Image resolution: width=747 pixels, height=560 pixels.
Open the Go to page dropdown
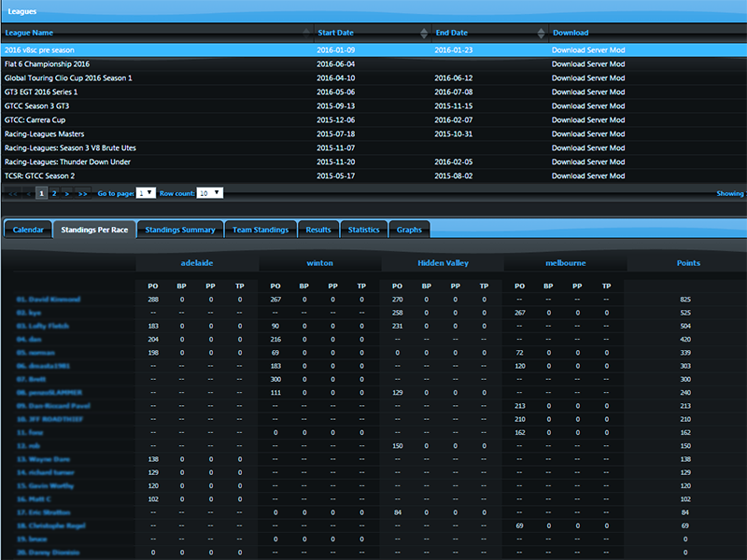click(x=146, y=193)
